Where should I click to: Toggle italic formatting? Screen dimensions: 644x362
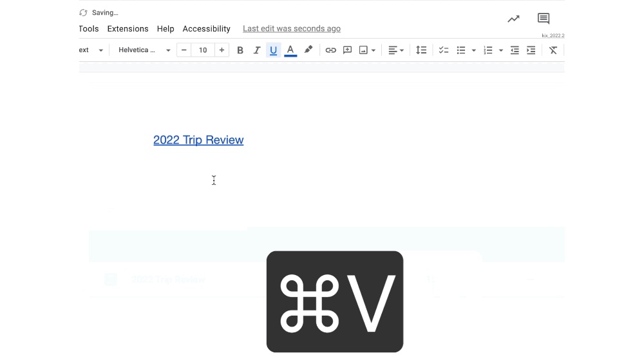click(256, 50)
